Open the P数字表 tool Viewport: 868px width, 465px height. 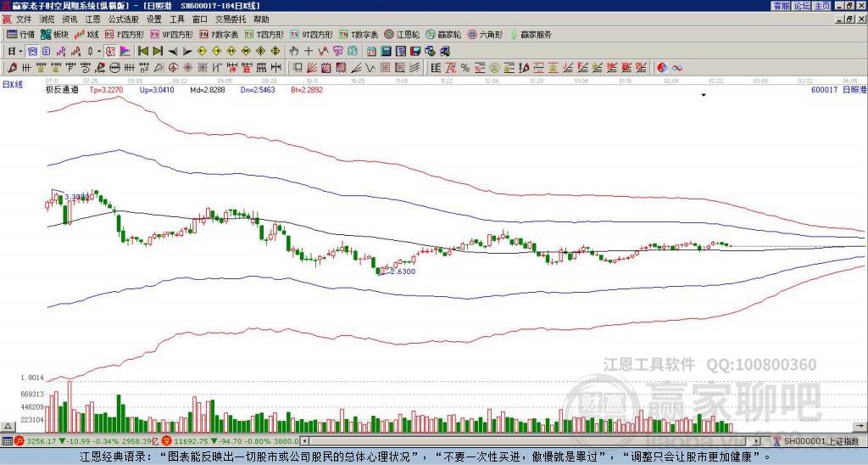220,34
